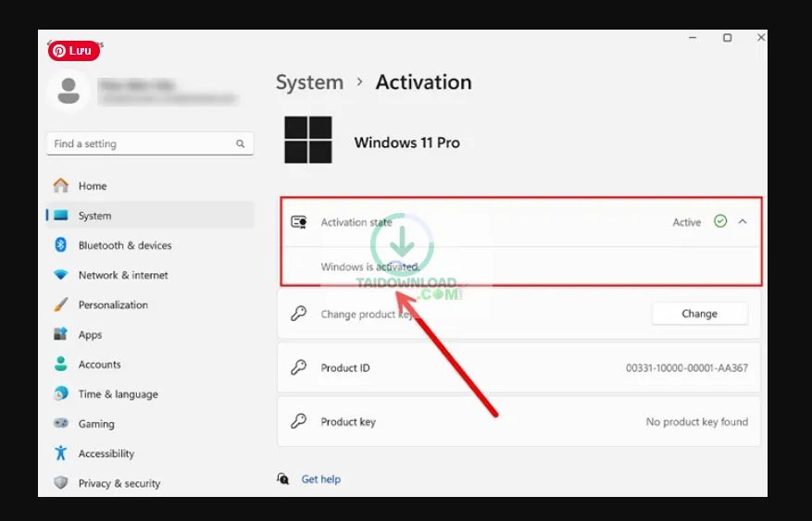
Task: Click the Personalization paintbrush icon
Action: point(60,304)
